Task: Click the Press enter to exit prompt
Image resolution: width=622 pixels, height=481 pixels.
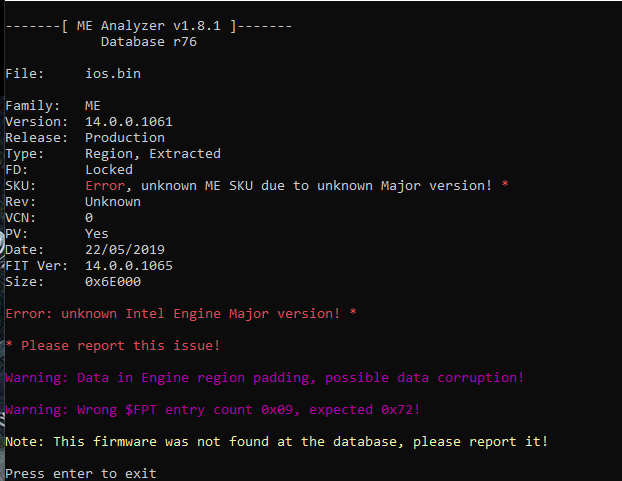Action: pyautogui.click(x=81, y=473)
